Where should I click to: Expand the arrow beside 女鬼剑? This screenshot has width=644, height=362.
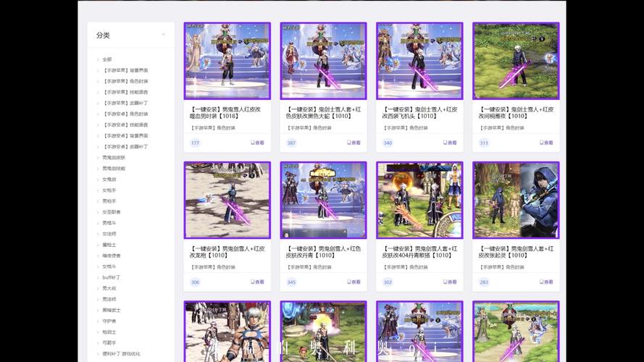coord(99,180)
